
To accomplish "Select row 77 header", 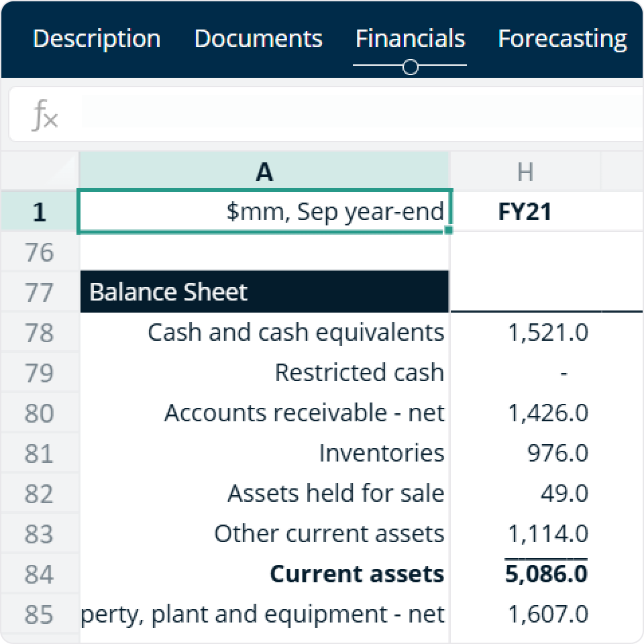I will click(x=40, y=292).
